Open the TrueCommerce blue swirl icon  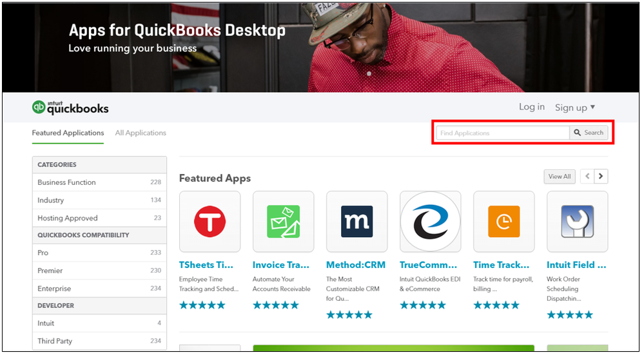431,222
